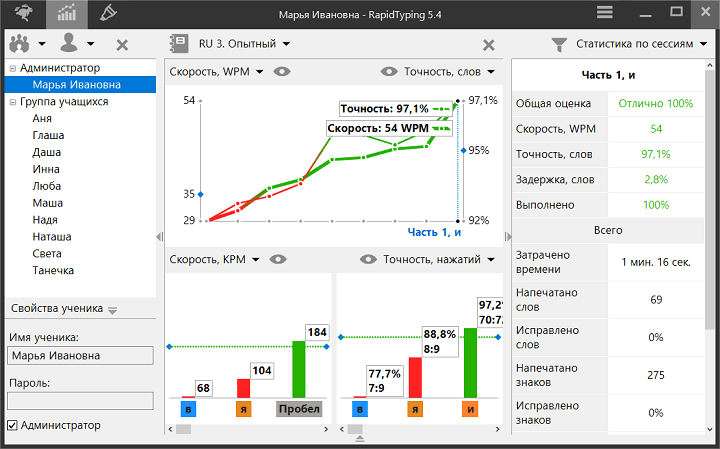Click the Пароль input field
Image resolution: width=720 pixels, height=449 pixels.
tap(80, 401)
